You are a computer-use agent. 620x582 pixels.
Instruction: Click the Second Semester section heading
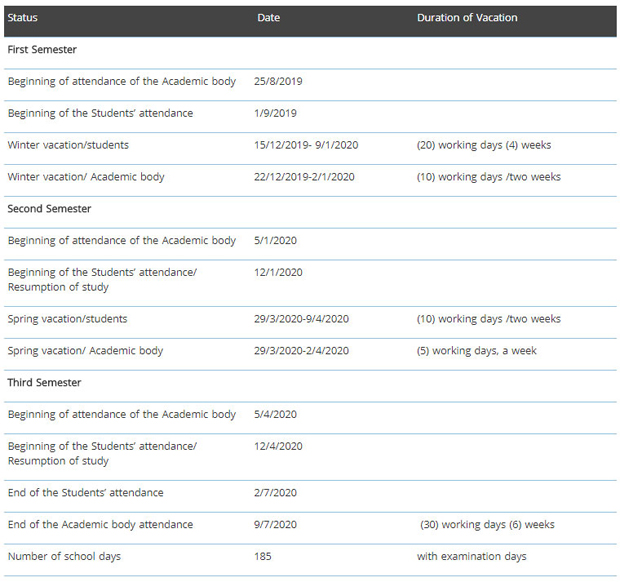click(49, 209)
